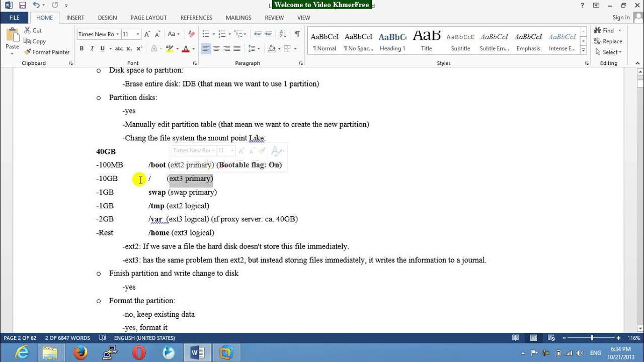Screen dimensions: 644x362
Task: Switch to Read Mode view
Action: 515,338
